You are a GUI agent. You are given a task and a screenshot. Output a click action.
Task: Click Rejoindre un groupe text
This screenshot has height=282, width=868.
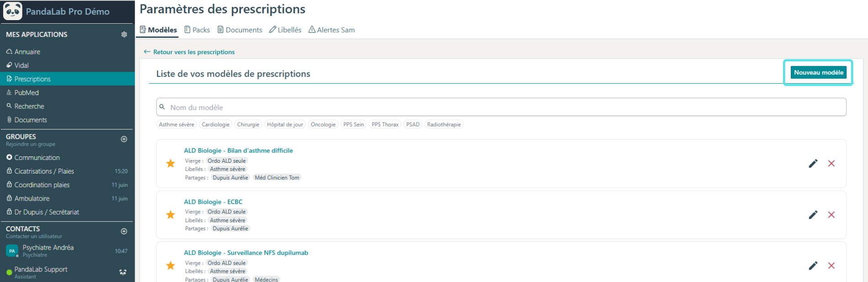(31, 144)
